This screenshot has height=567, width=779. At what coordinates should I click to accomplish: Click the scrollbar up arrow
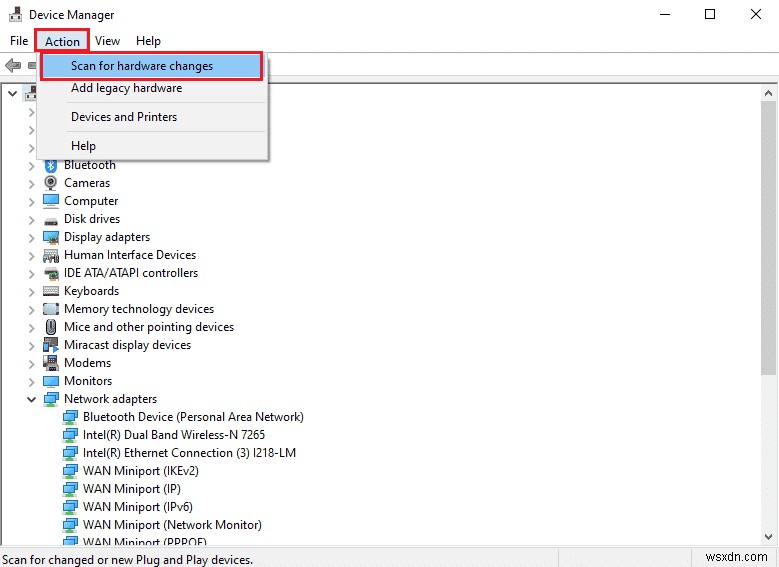768,93
